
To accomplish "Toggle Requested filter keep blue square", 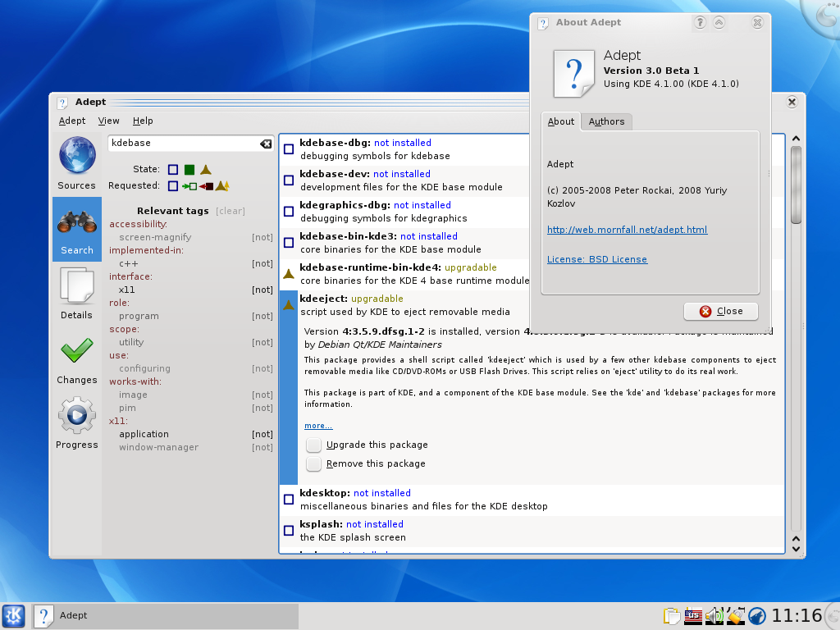I will (173, 186).
